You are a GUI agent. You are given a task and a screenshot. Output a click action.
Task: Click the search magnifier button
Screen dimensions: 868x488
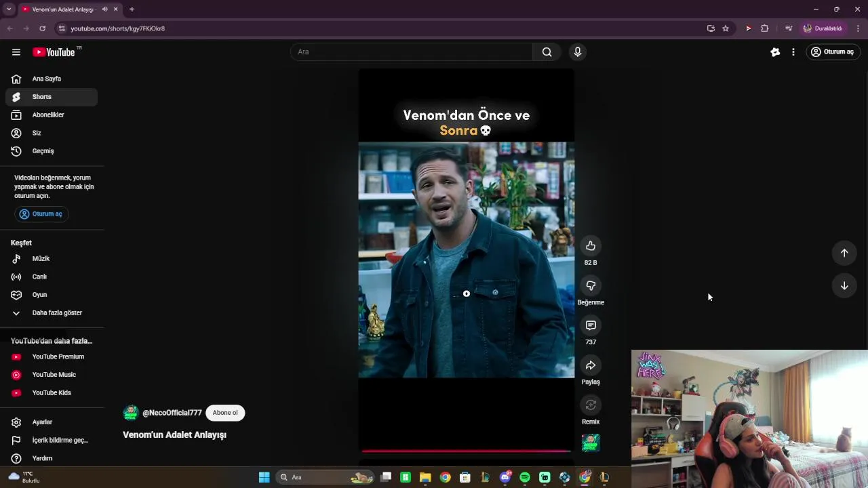click(x=547, y=52)
